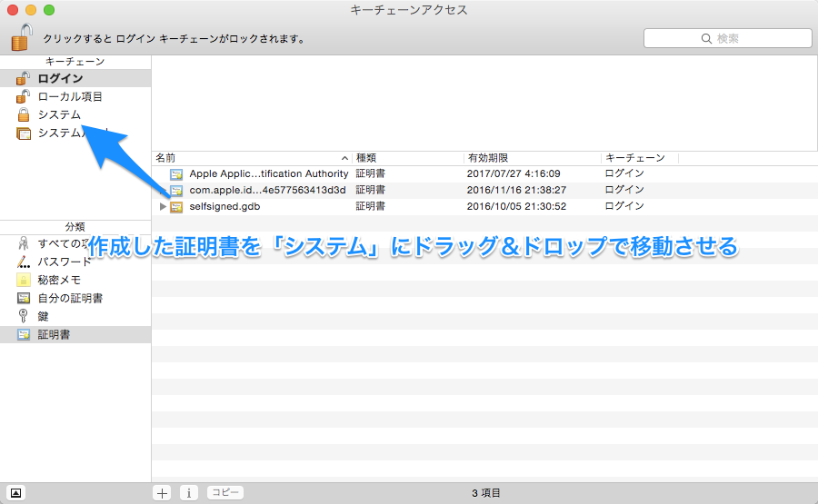Click the keychain lock padlock icon
The width and height of the screenshot is (818, 504).
[22, 37]
